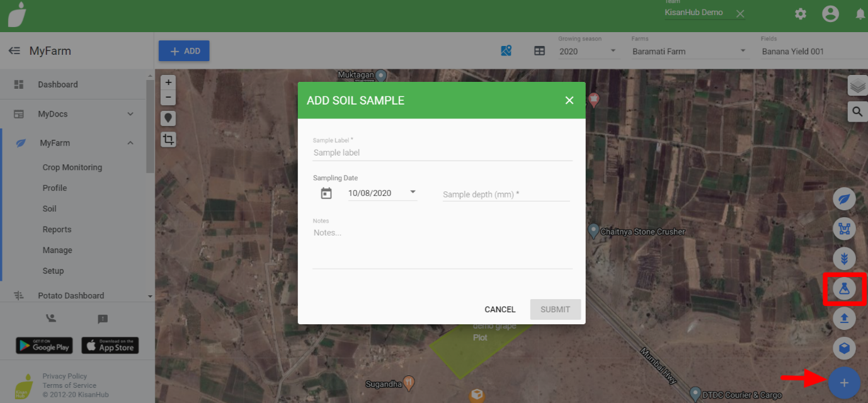The width and height of the screenshot is (868, 403).
Task: Click the Chaitnya Stone Crusher map pin
Action: (x=593, y=231)
